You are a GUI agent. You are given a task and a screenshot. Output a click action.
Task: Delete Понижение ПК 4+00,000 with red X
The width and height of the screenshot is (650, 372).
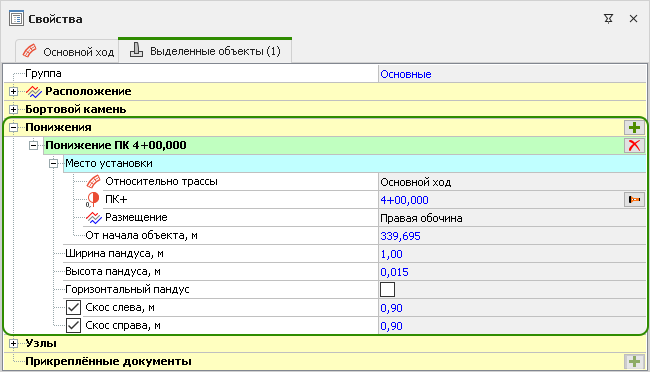point(634,145)
